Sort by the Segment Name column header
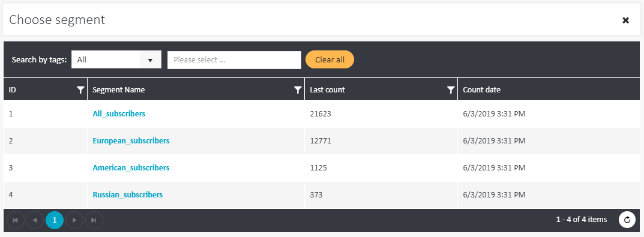644x237 pixels. pos(119,89)
